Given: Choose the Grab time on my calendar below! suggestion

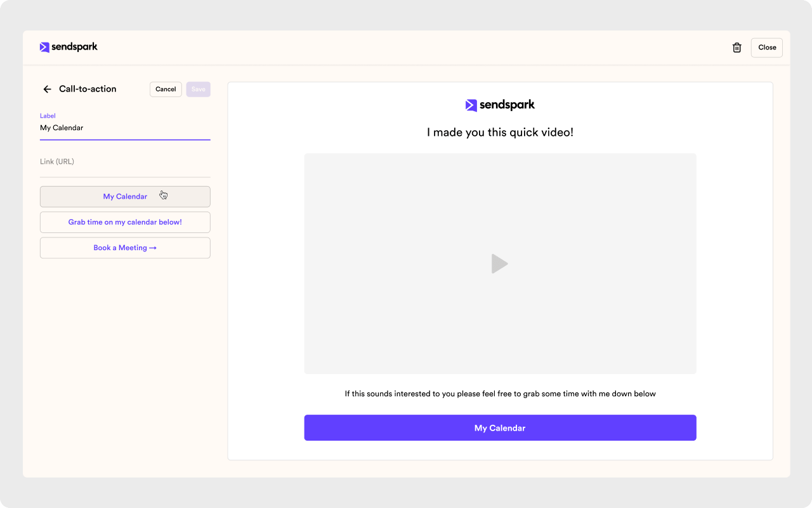Looking at the screenshot, I should click(x=124, y=222).
